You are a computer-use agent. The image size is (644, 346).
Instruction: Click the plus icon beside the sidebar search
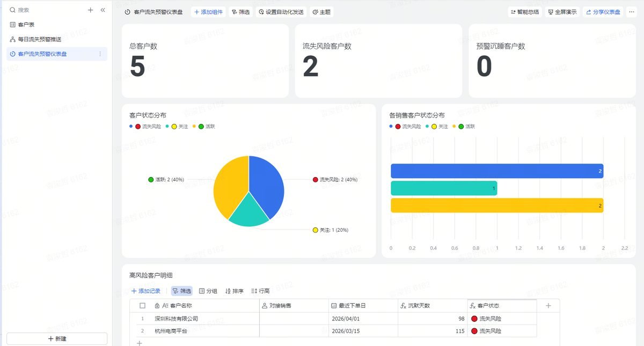(x=91, y=10)
